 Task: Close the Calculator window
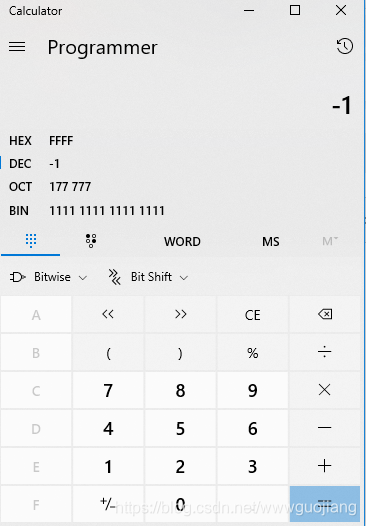[341, 11]
